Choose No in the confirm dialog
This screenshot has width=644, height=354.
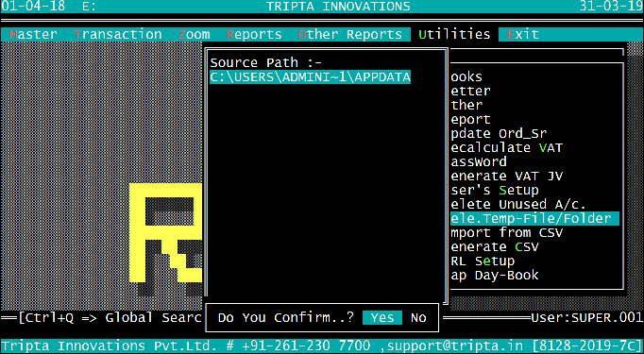click(418, 318)
